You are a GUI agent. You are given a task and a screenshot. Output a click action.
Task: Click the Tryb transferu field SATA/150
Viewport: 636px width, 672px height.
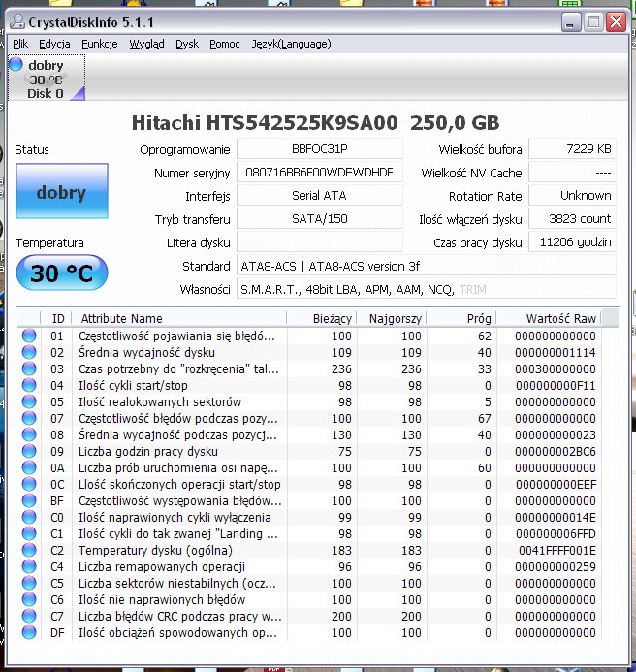(x=320, y=219)
